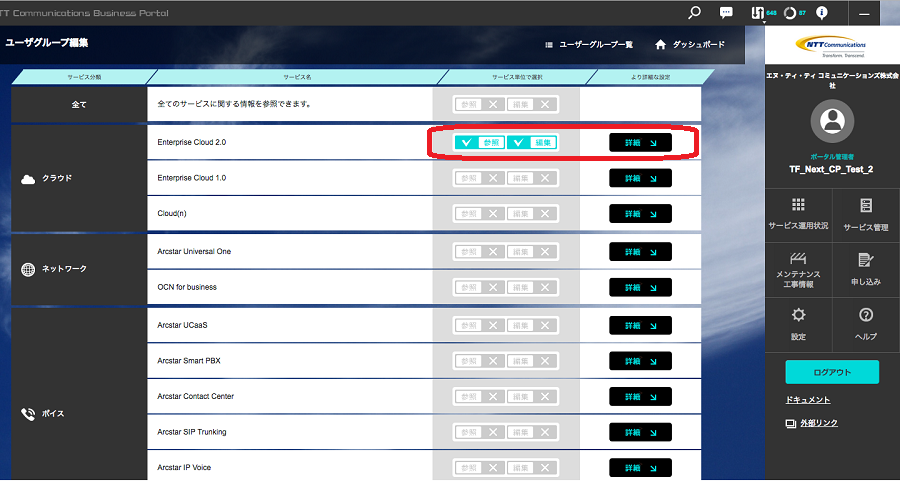The height and width of the screenshot is (482, 900).
Task: Toggle 編集 for Enterprise Cloud 2.0
Action: click(532, 143)
